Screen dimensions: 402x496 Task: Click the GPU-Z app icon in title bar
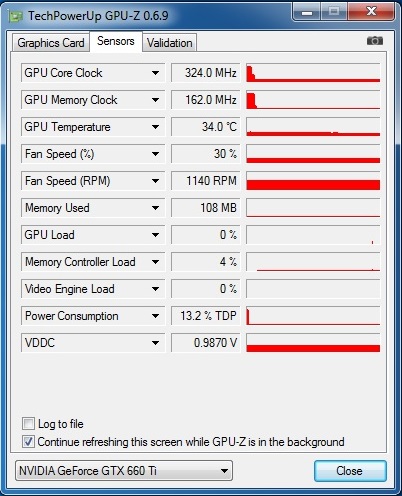(15, 16)
